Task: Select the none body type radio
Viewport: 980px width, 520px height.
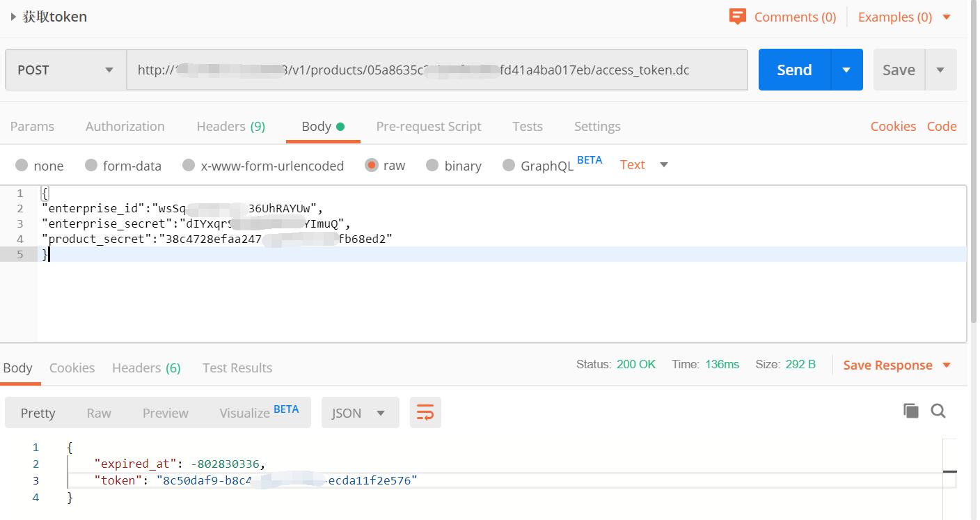Action: point(22,165)
